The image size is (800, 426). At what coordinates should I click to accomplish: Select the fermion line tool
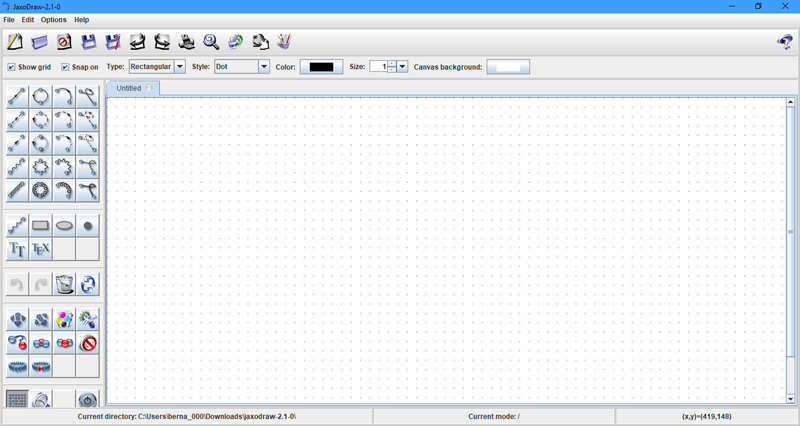click(x=17, y=97)
